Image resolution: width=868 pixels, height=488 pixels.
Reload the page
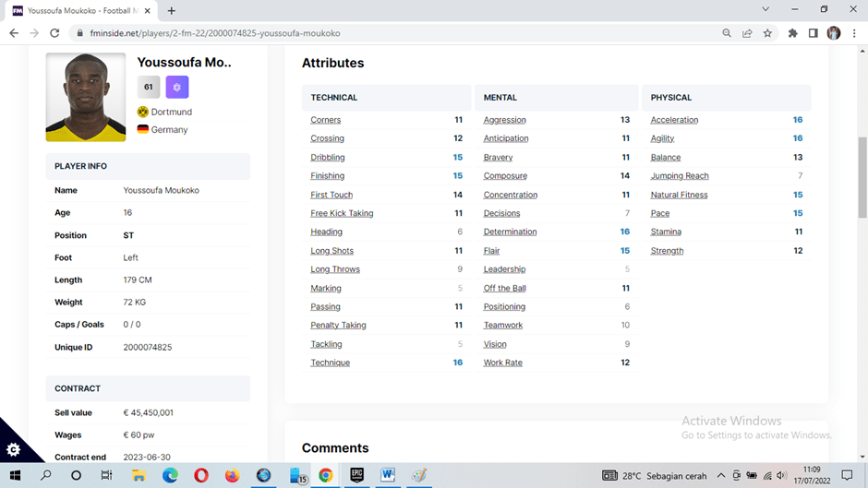54,33
